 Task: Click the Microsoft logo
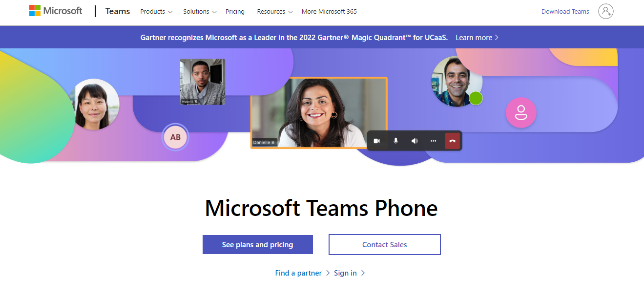(56, 11)
